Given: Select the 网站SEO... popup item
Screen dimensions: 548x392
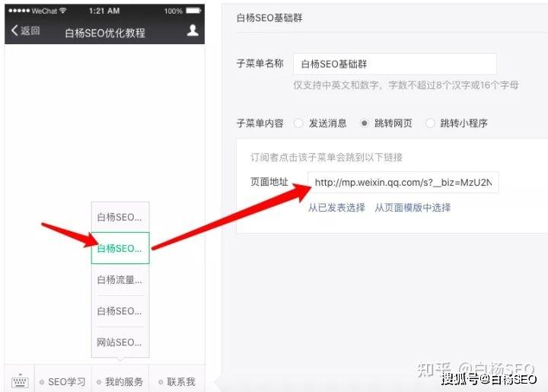Looking at the screenshot, I should (120, 342).
